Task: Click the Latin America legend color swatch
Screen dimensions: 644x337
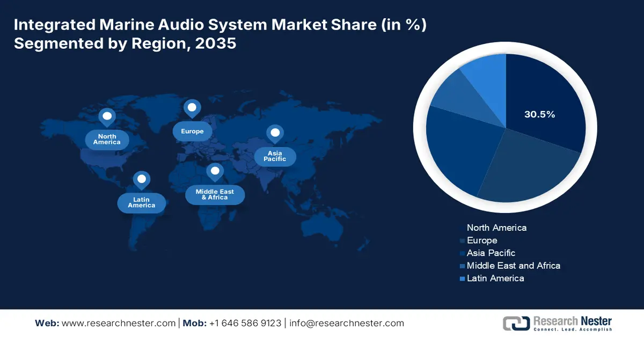Action: tap(463, 279)
